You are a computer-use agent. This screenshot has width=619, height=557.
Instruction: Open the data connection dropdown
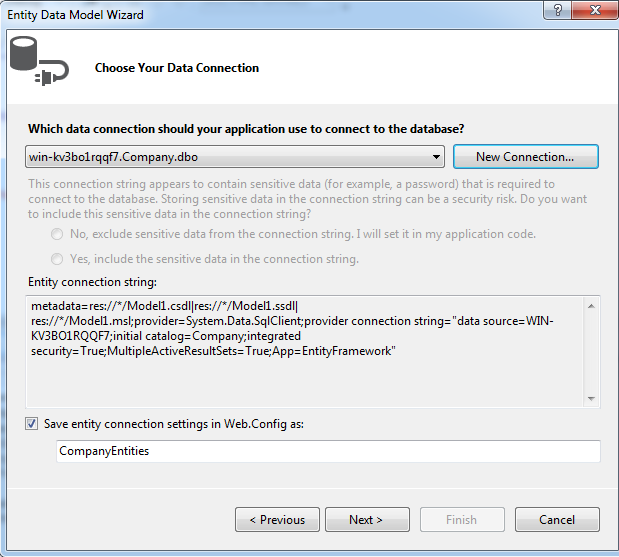pyautogui.click(x=437, y=157)
